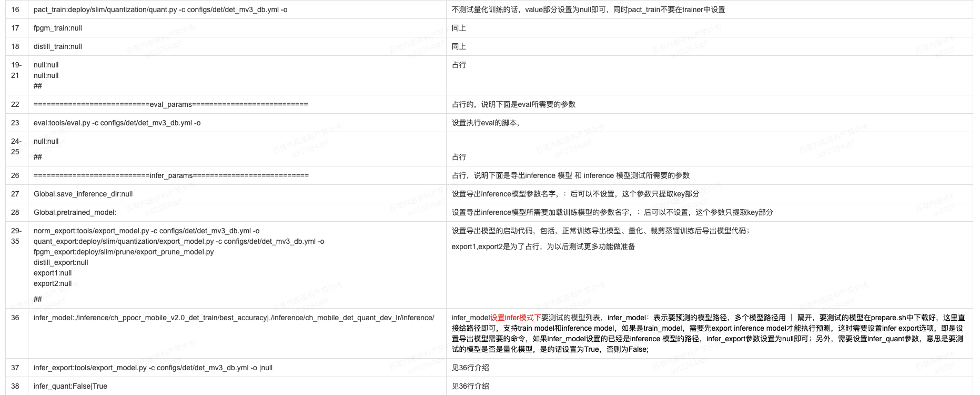Click the eval_params separator line text

[x=171, y=104]
